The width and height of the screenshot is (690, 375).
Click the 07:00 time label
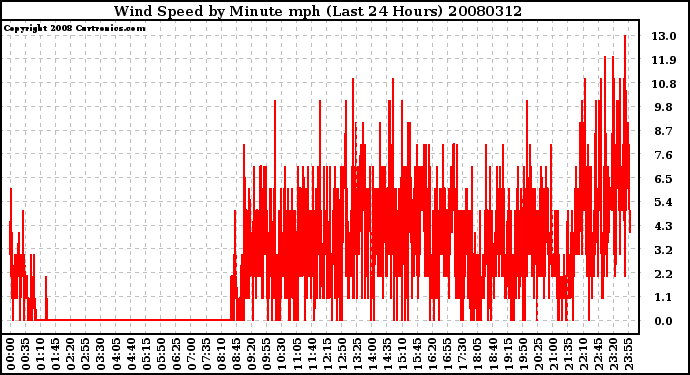191,354
